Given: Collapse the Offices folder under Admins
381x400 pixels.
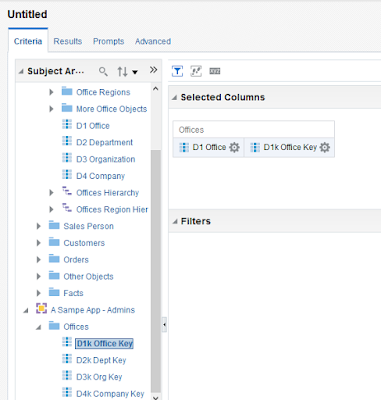Looking at the screenshot, I should tap(39, 327).
